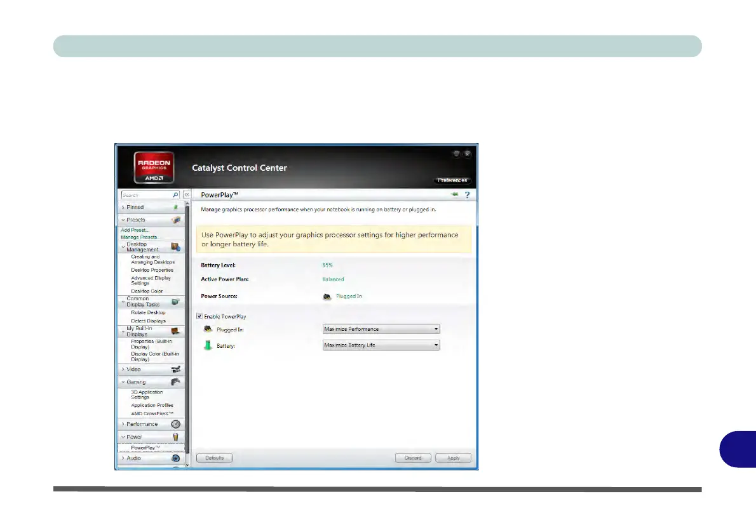Click the Add Preset link
Viewport: 756px width, 532px height.
point(135,230)
